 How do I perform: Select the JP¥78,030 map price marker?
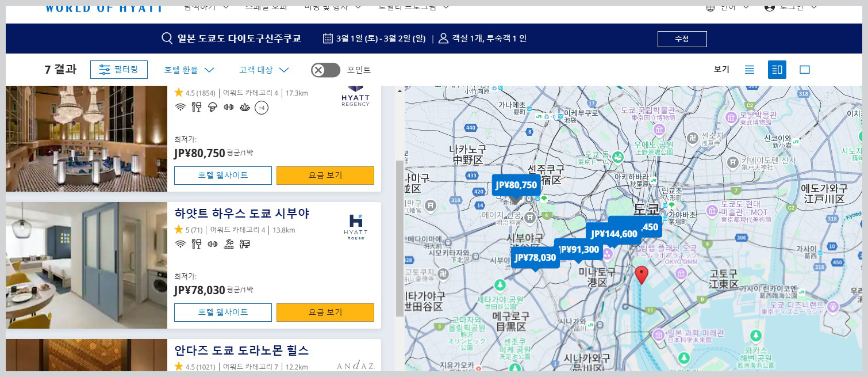[x=535, y=257]
